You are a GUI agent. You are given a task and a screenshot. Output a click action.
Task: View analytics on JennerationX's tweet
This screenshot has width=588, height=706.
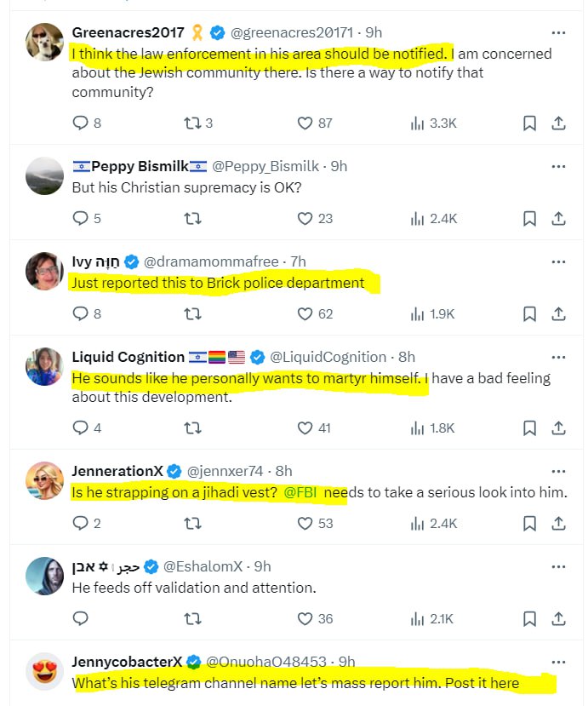coord(417,523)
